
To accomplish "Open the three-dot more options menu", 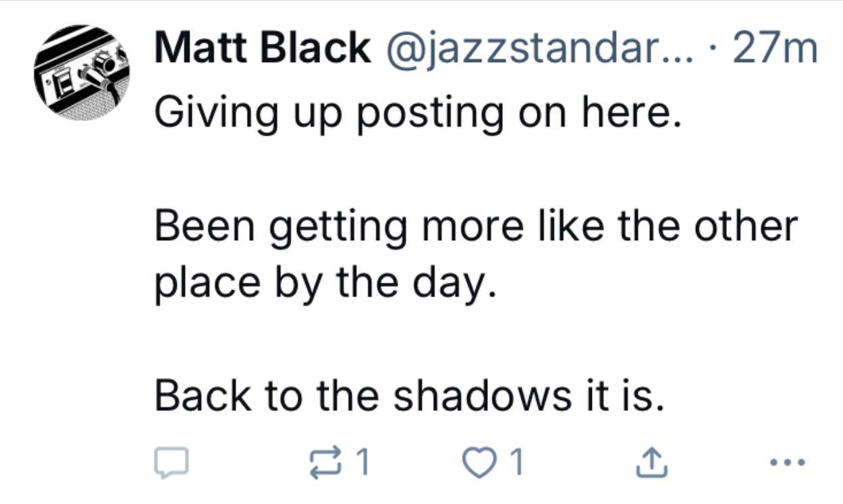I will pos(787,464).
